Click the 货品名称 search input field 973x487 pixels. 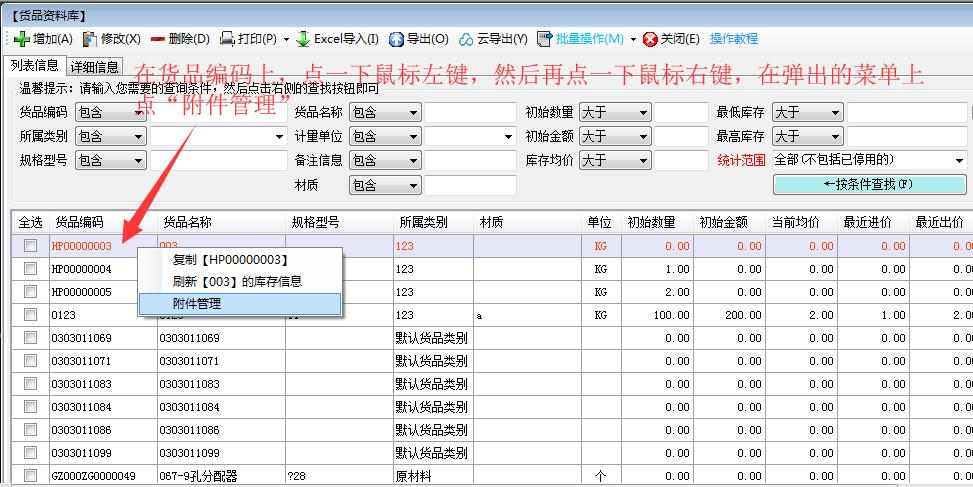[470, 113]
